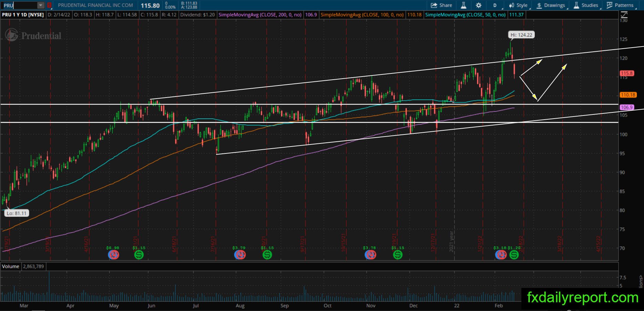Image resolution: width=644 pixels, height=311 pixels.
Task: Click the $1.20 dividend icon
Action: [514, 255]
